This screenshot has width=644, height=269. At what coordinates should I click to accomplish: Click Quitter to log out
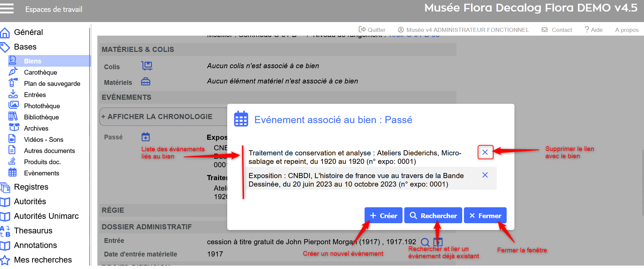372,30
